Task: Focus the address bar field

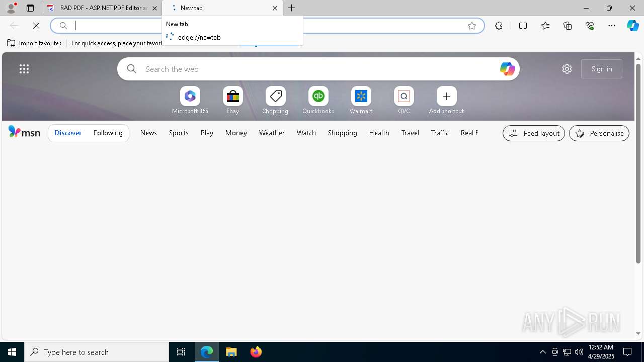Action: [x=267, y=26]
